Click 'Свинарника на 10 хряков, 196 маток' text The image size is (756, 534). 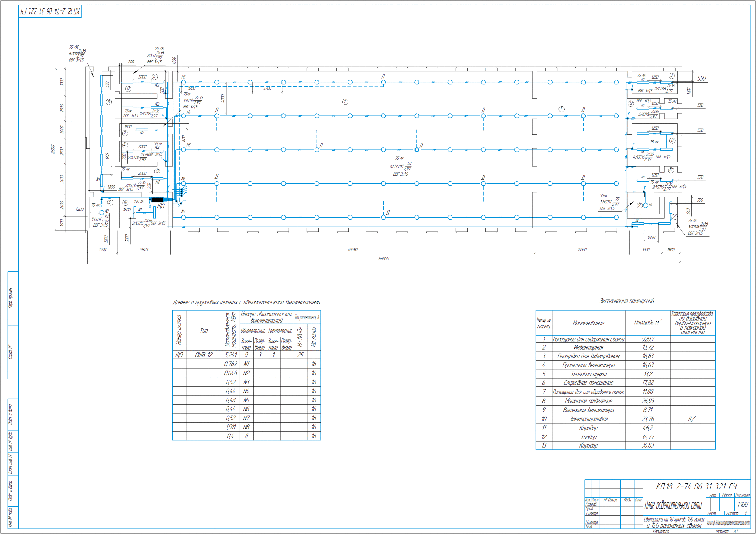674,520
